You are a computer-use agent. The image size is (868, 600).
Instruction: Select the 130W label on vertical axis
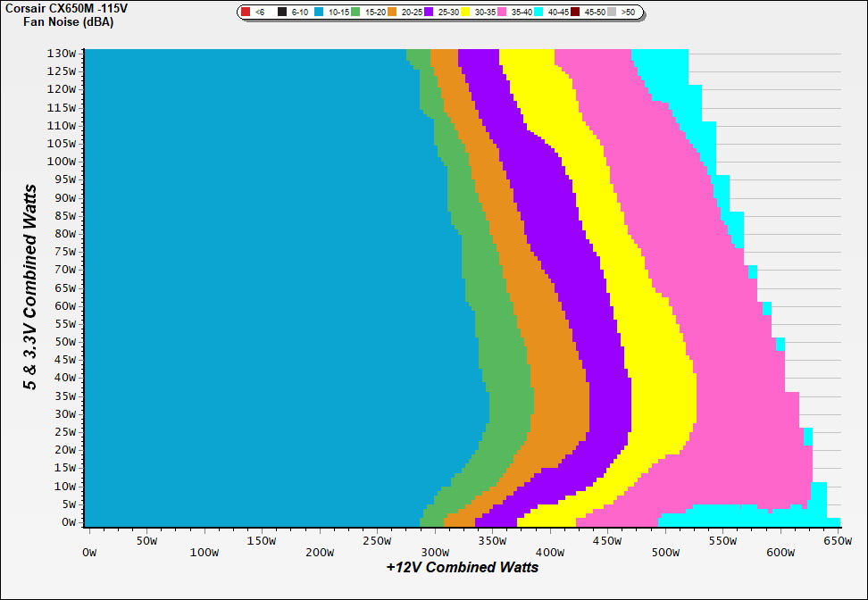(x=62, y=53)
